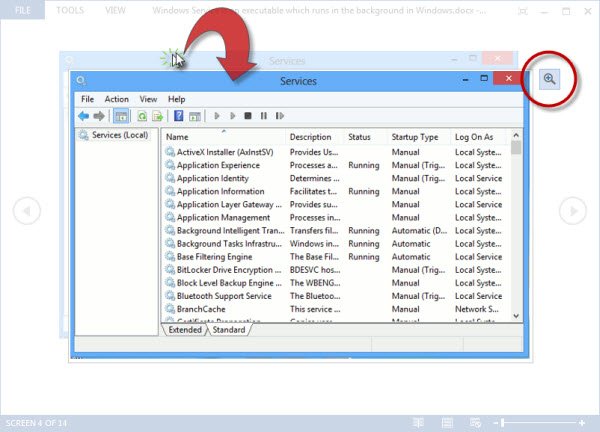Switch to Print Layout view in status bar
The height and width of the screenshot is (432, 600).
coord(447,423)
